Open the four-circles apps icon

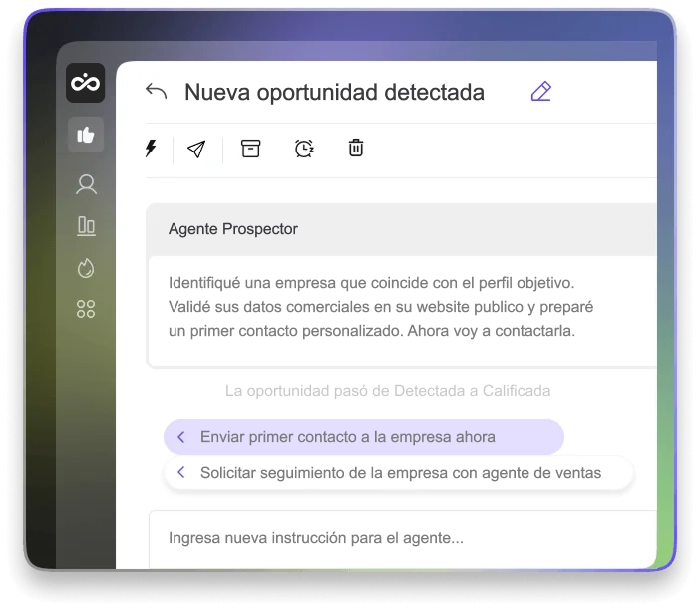coord(86,309)
